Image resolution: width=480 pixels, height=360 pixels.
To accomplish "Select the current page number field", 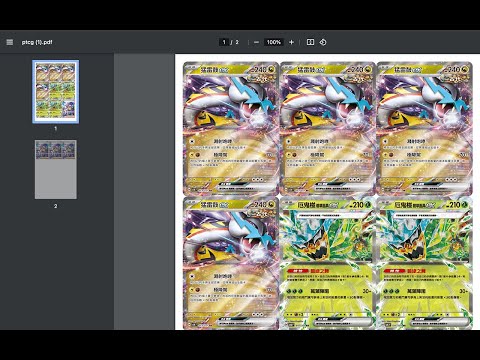I will click(224, 42).
